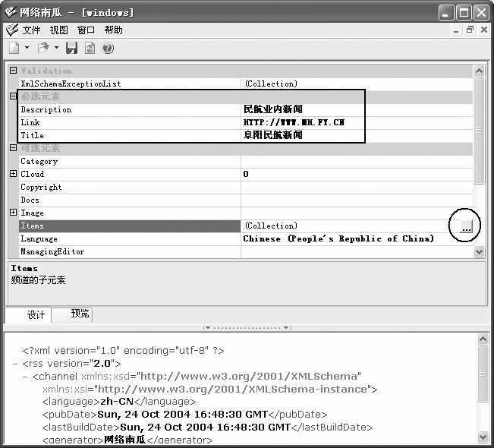Collapse the rss node in XML preview
The height and width of the screenshot is (448, 494).
click(16, 363)
